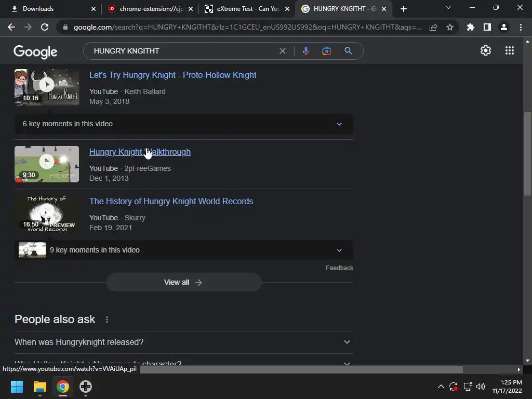Open the gamepad app in taskbar

(x=86, y=387)
